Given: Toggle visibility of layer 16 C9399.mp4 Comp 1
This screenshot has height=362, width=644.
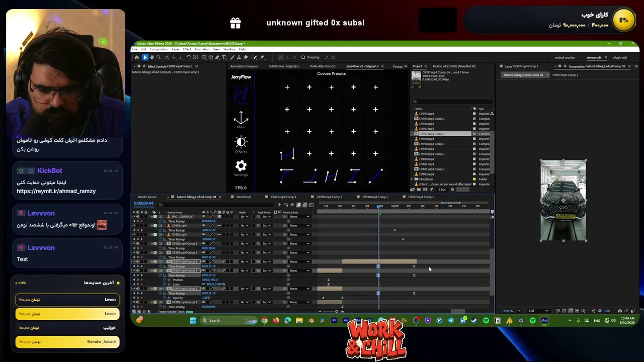Looking at the screenshot, I should (x=134, y=253).
